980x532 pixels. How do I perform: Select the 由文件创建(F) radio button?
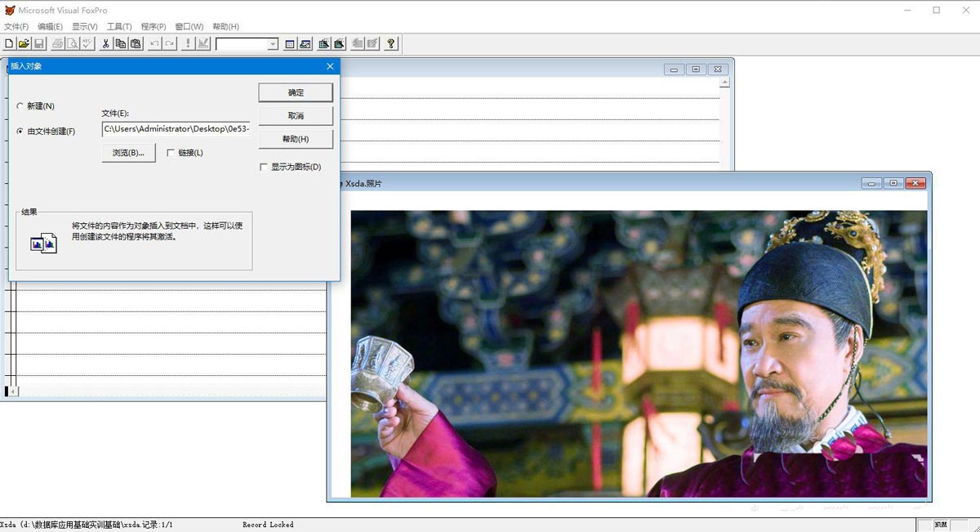[20, 131]
